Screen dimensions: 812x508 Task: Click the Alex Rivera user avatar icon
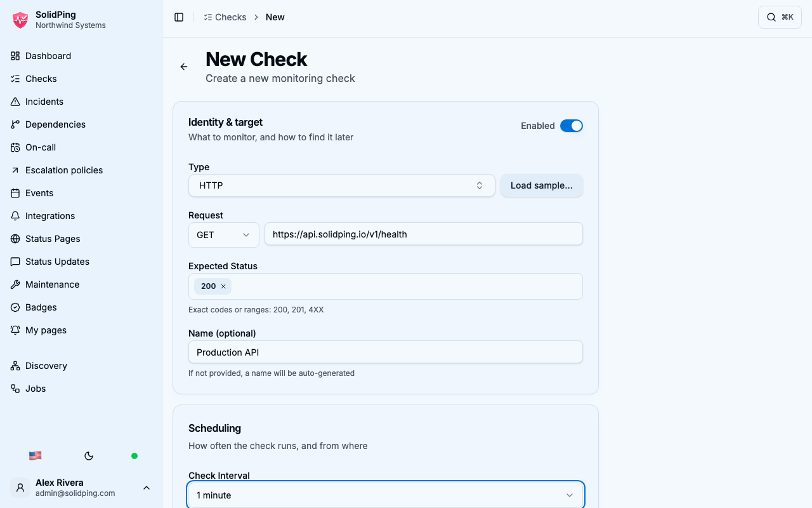point(20,488)
